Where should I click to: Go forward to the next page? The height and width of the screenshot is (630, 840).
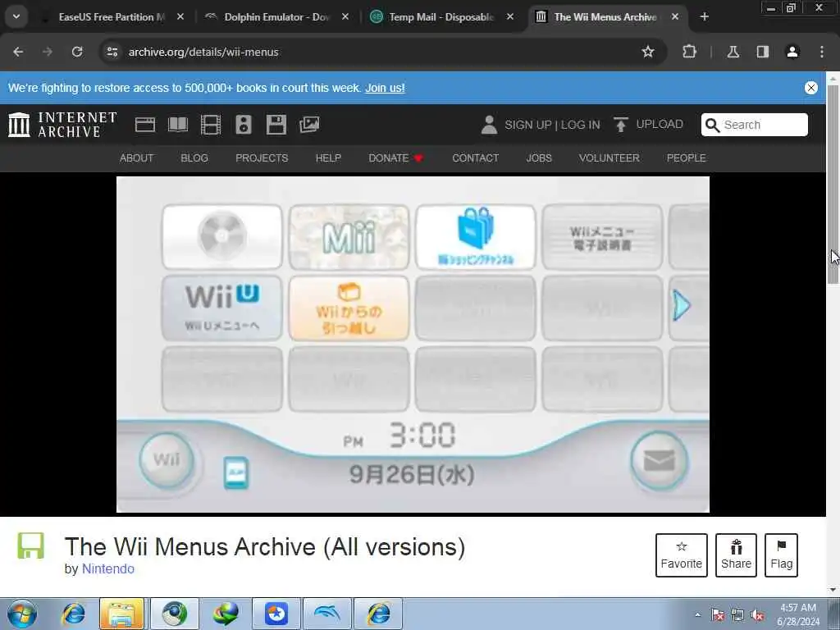click(x=48, y=52)
